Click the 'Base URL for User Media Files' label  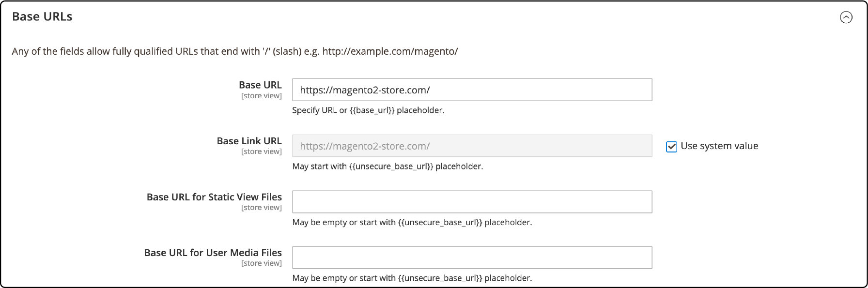point(213,253)
